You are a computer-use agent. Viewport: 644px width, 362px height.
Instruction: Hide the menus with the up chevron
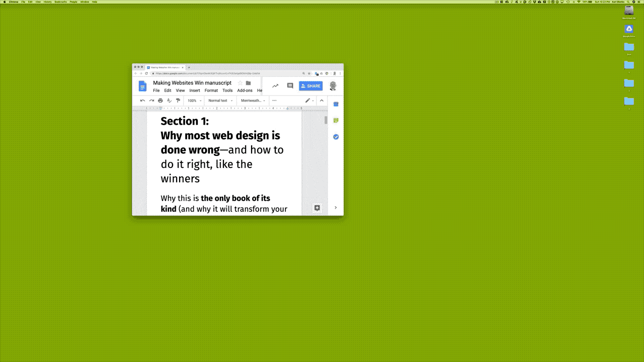point(322,101)
